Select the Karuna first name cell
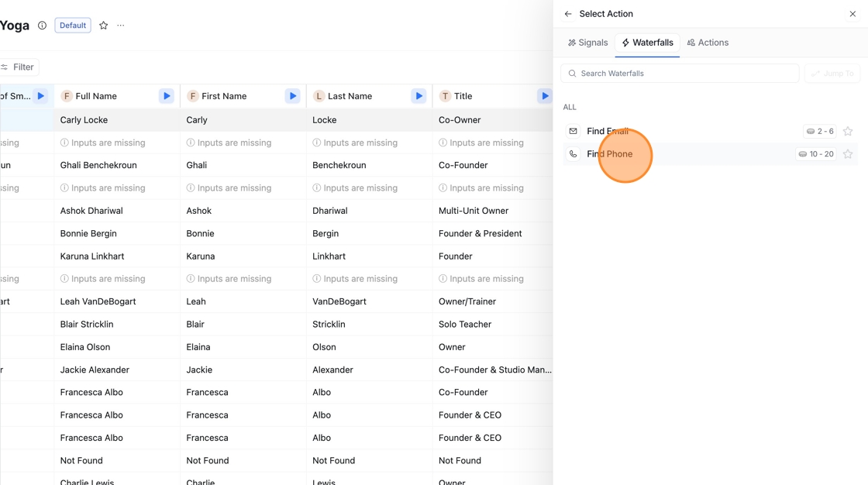The width and height of the screenshot is (868, 485). (x=243, y=256)
